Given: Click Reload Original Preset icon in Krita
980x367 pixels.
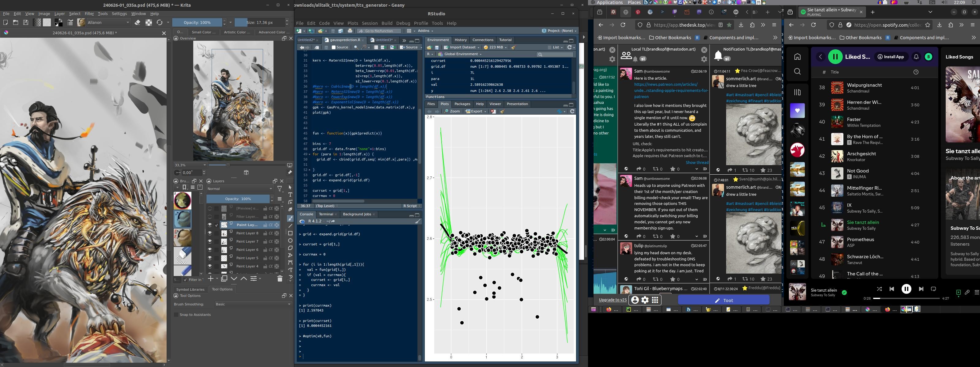Looking at the screenshot, I should click(159, 22).
